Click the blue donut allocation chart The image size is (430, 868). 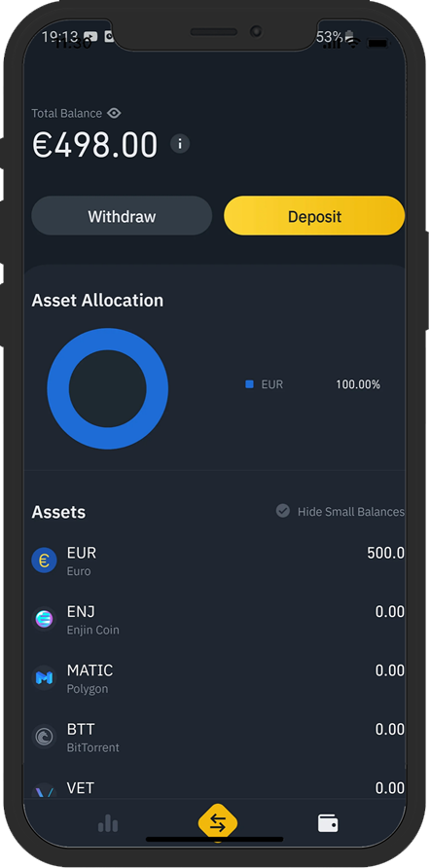pos(107,388)
